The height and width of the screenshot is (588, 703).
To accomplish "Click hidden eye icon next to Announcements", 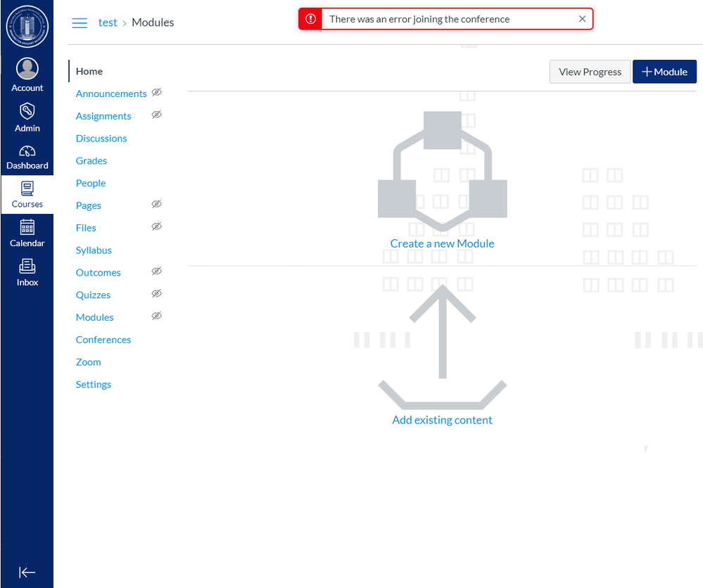I will click(157, 92).
